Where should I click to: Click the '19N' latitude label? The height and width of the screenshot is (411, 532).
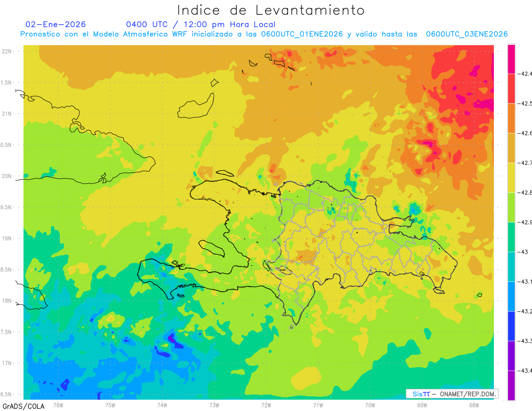[7, 238]
